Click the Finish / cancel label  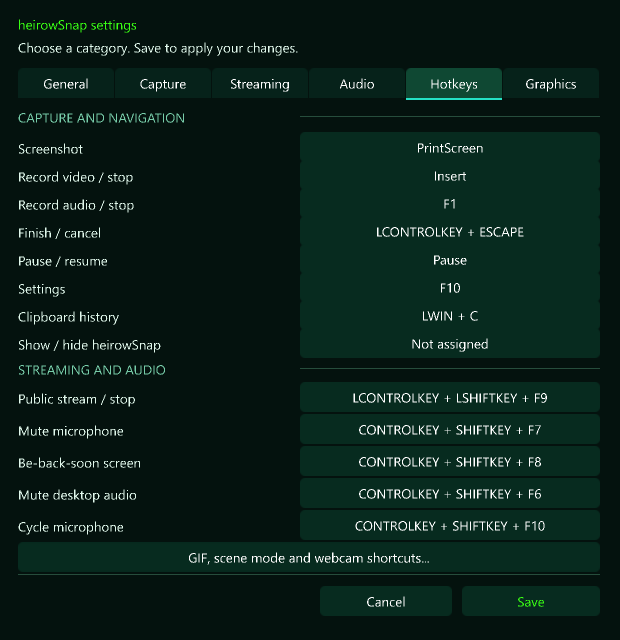59,233
